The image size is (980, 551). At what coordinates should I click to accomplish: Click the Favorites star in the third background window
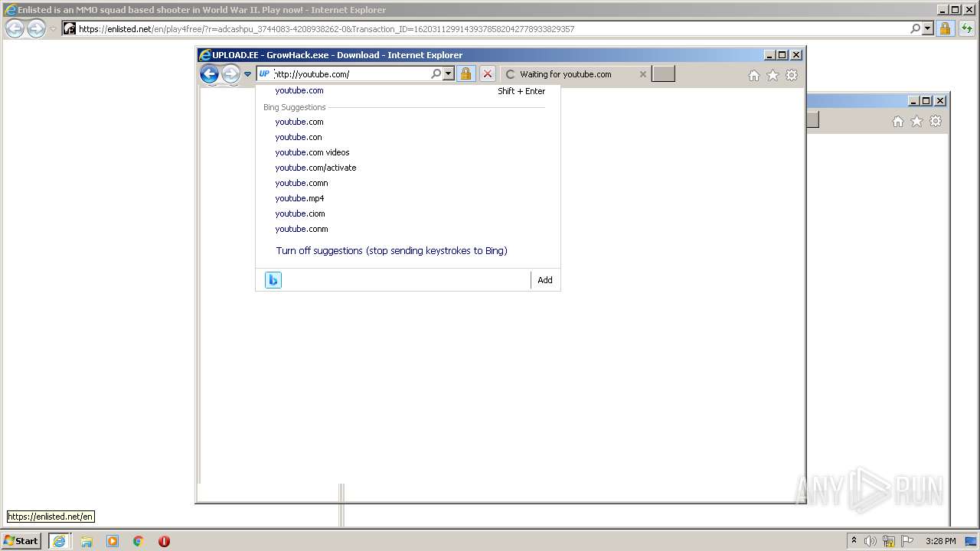(916, 121)
